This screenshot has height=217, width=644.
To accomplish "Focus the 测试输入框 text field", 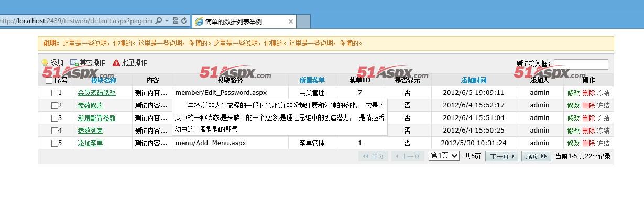I will coord(581,64).
